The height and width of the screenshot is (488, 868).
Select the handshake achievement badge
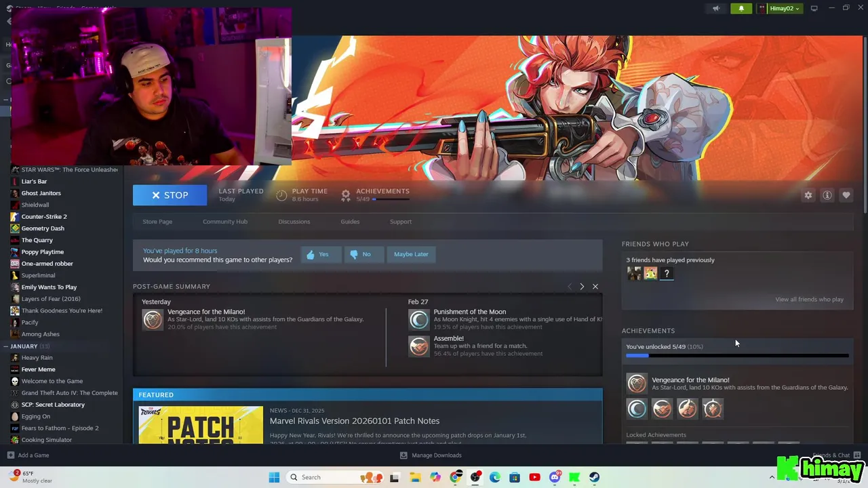tap(662, 409)
